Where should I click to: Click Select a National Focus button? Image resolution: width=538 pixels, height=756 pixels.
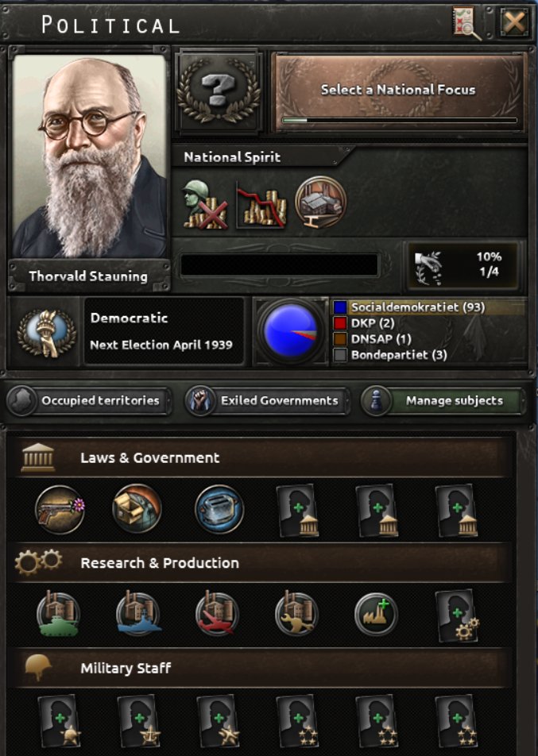[399, 92]
